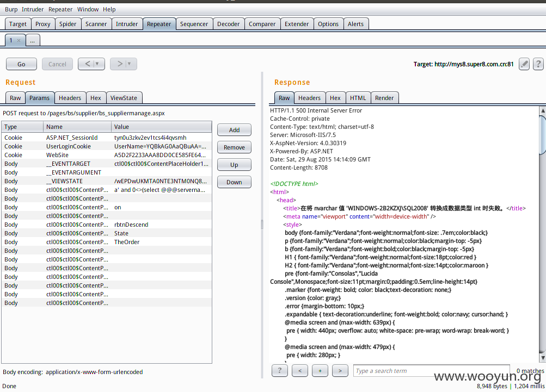Click the Add parameter button
Viewport: 546px width, 392px height.
point(234,130)
